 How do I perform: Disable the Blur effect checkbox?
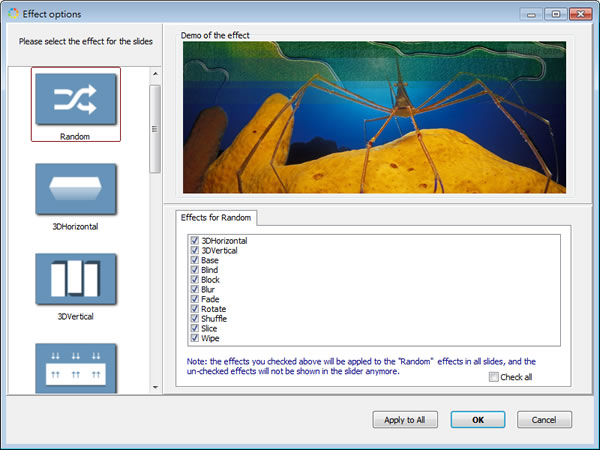pos(194,289)
